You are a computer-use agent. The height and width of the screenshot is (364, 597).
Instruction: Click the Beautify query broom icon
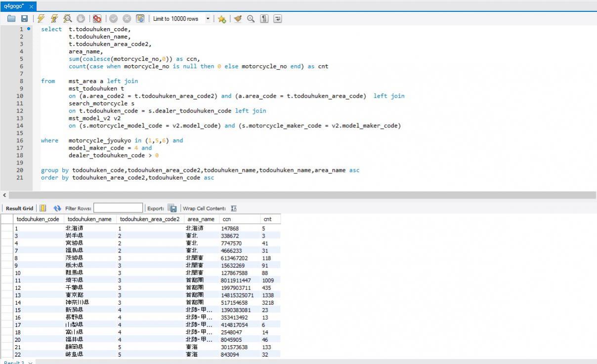tap(238, 19)
